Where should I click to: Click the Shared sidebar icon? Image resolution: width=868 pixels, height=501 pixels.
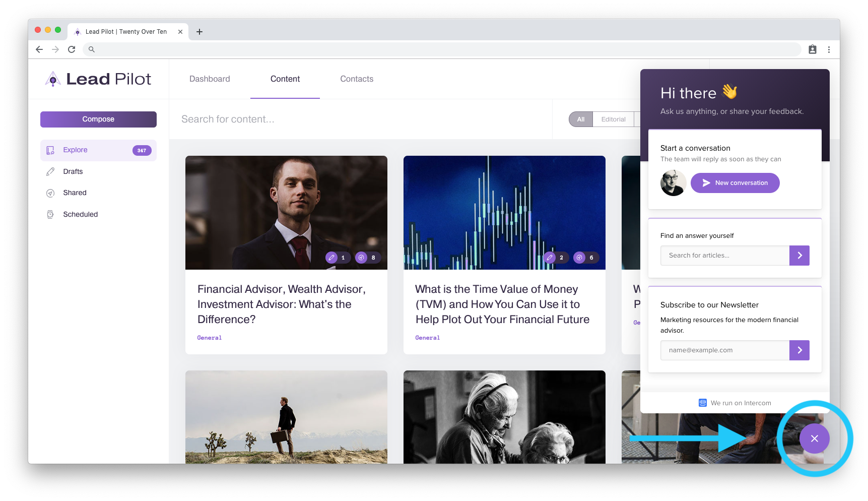pos(50,193)
